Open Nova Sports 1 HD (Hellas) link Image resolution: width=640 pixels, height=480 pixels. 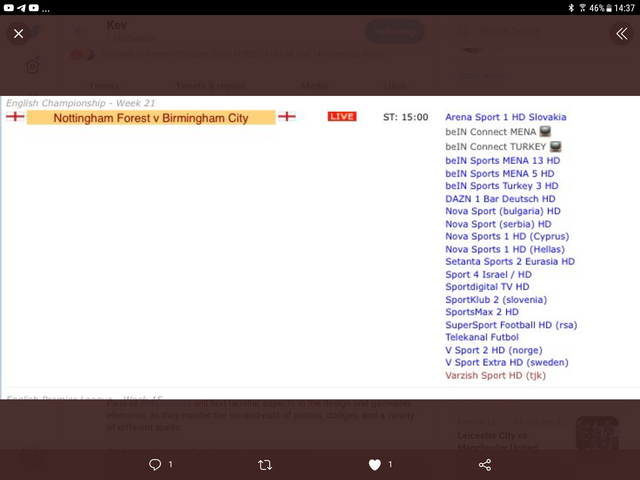coord(505,249)
